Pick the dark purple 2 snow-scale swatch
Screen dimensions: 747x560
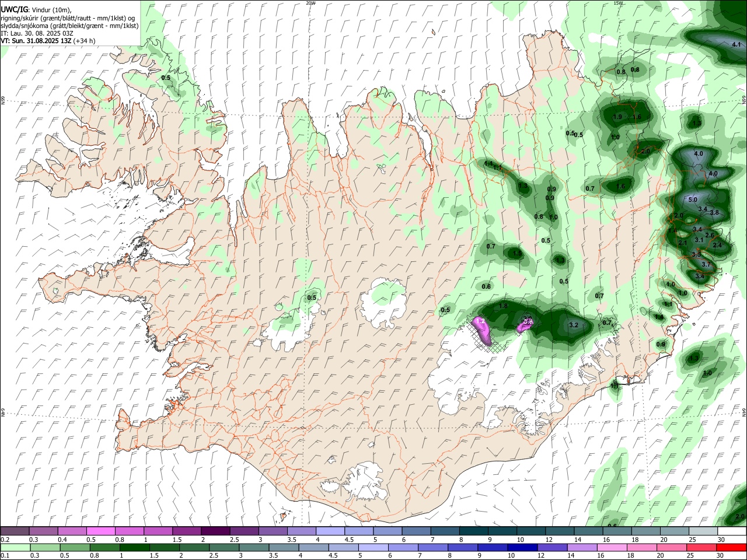pos(215,531)
